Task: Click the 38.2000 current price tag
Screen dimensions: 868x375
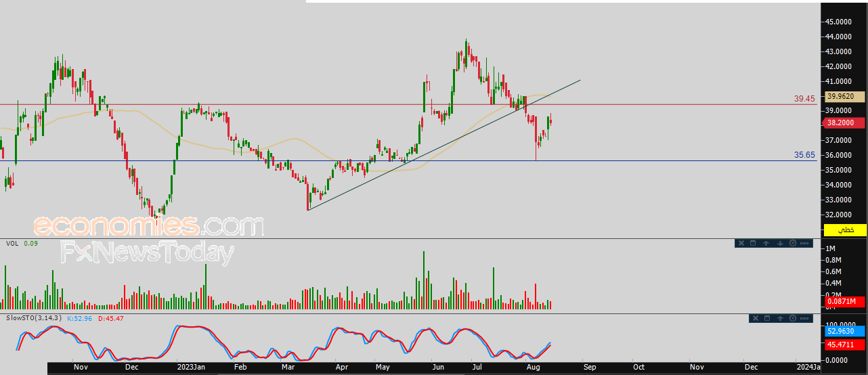Action: point(844,123)
